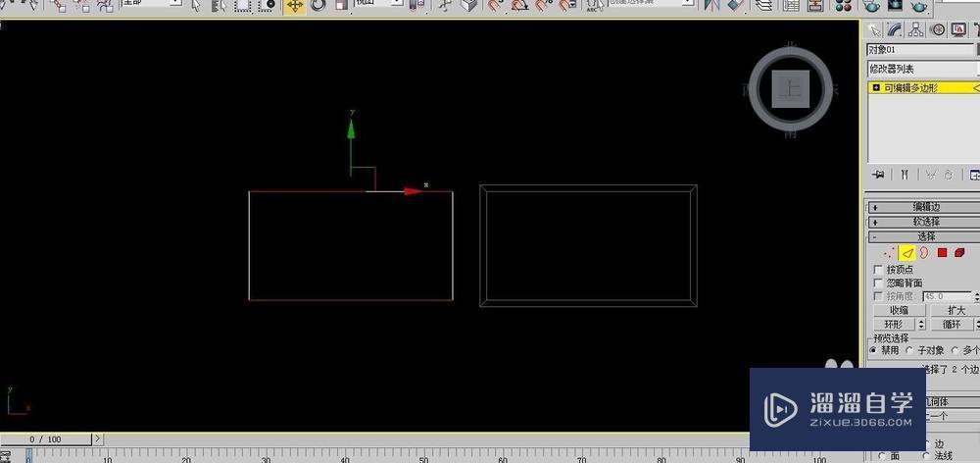Click the Use Pivot Point Center icon

[x=416, y=6]
